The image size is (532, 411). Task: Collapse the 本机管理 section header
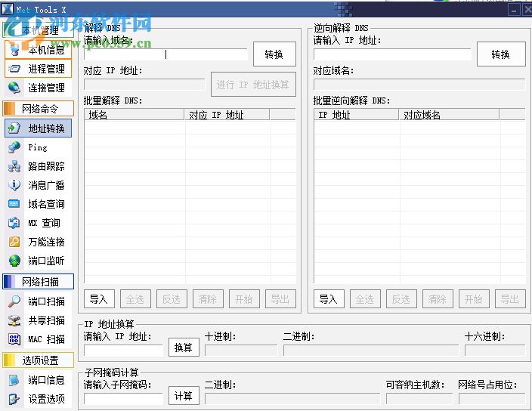tap(38, 30)
